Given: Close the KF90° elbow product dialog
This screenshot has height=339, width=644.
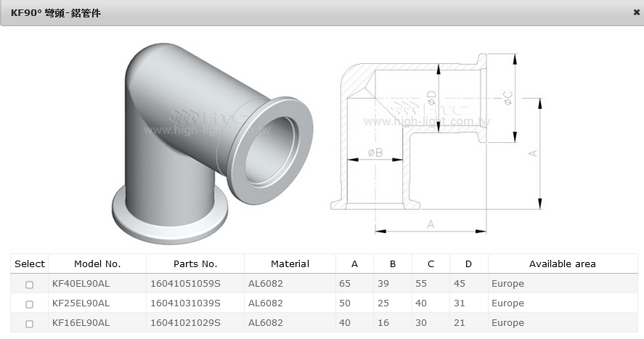Looking at the screenshot, I should 636,12.
